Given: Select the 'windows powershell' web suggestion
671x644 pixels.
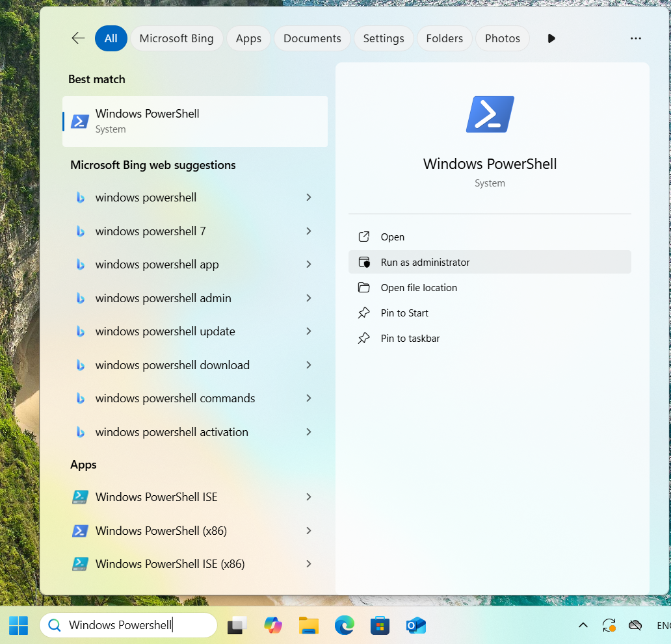Looking at the screenshot, I should tap(195, 197).
